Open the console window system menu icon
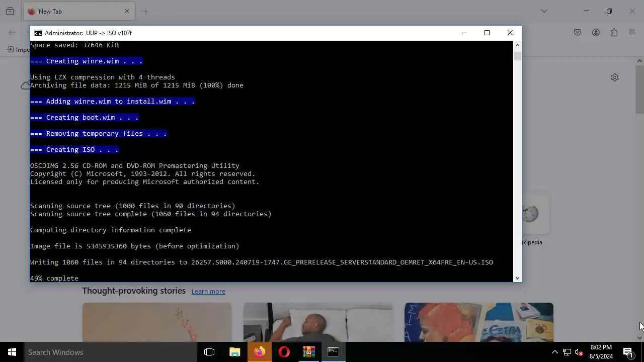The height and width of the screenshot is (362, 644). 38,33
